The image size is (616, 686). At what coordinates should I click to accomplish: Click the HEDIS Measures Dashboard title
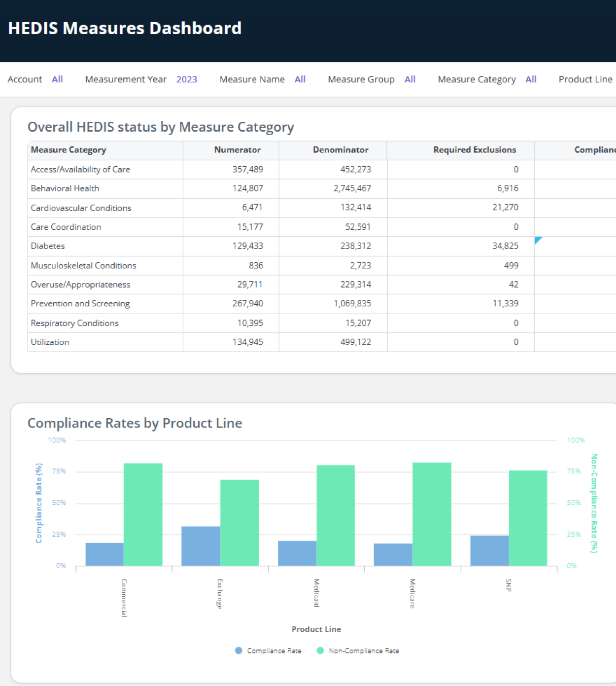[125, 28]
